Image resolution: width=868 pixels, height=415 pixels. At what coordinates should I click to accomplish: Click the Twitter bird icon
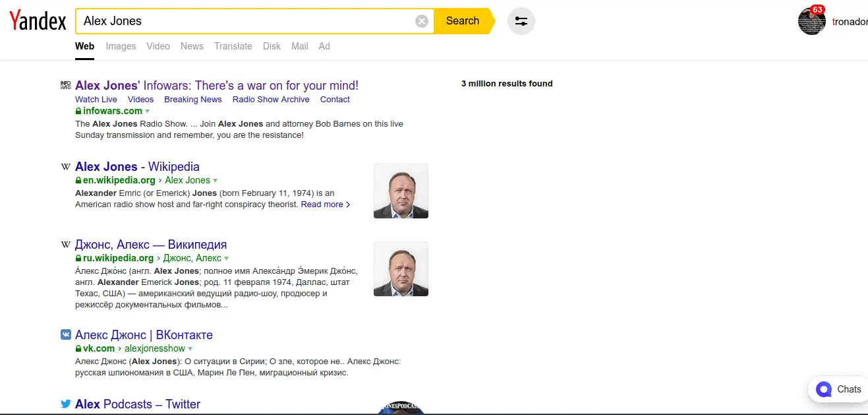pos(65,404)
